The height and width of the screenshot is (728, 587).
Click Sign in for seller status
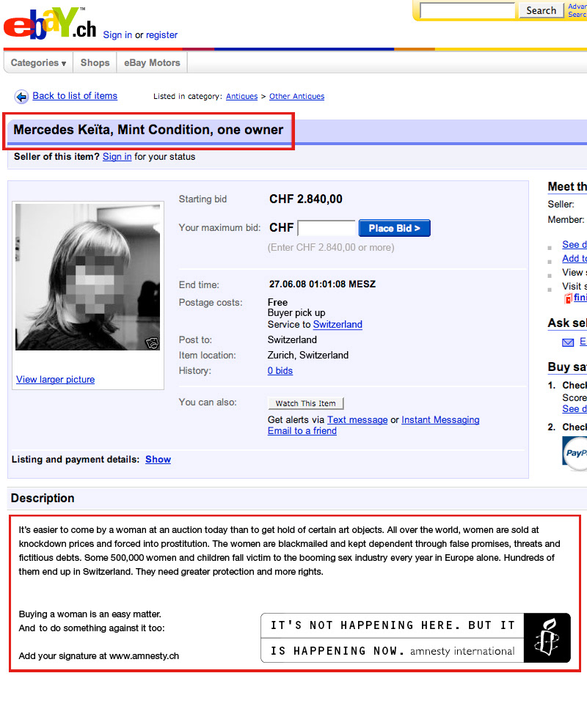coord(117,156)
